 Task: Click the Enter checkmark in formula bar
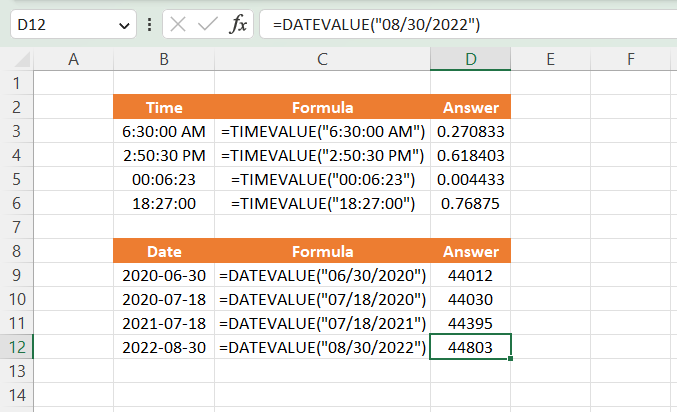click(x=208, y=25)
